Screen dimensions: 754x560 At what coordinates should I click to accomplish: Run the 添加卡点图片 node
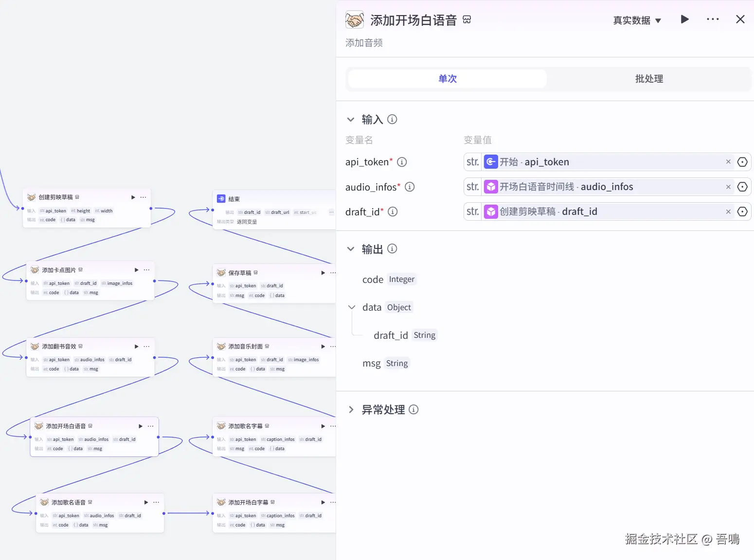click(x=136, y=270)
